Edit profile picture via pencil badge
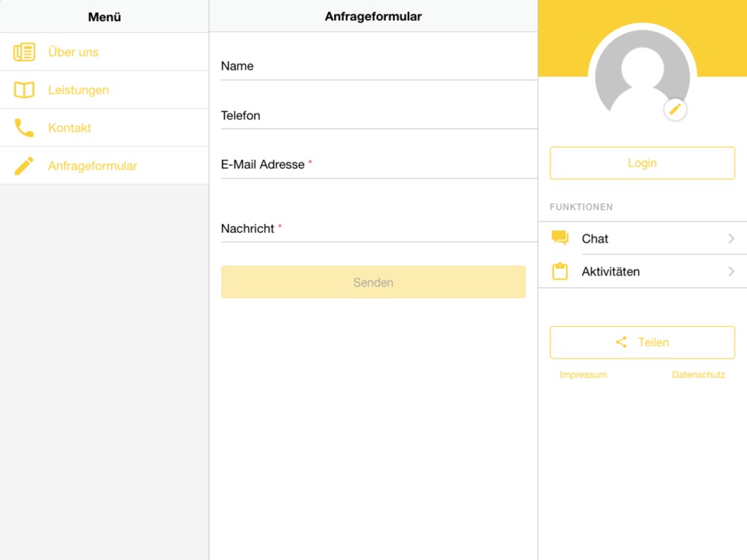Viewport: 747px width, 560px height. tap(675, 110)
